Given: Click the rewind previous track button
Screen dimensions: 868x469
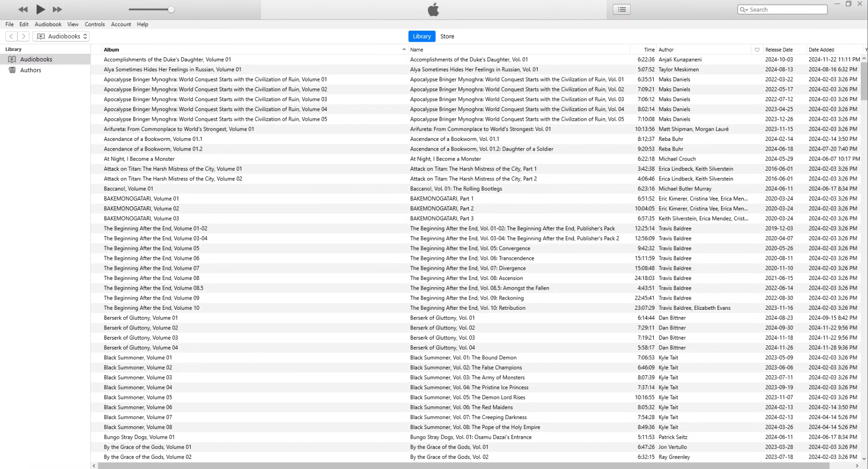Looking at the screenshot, I should point(23,10).
